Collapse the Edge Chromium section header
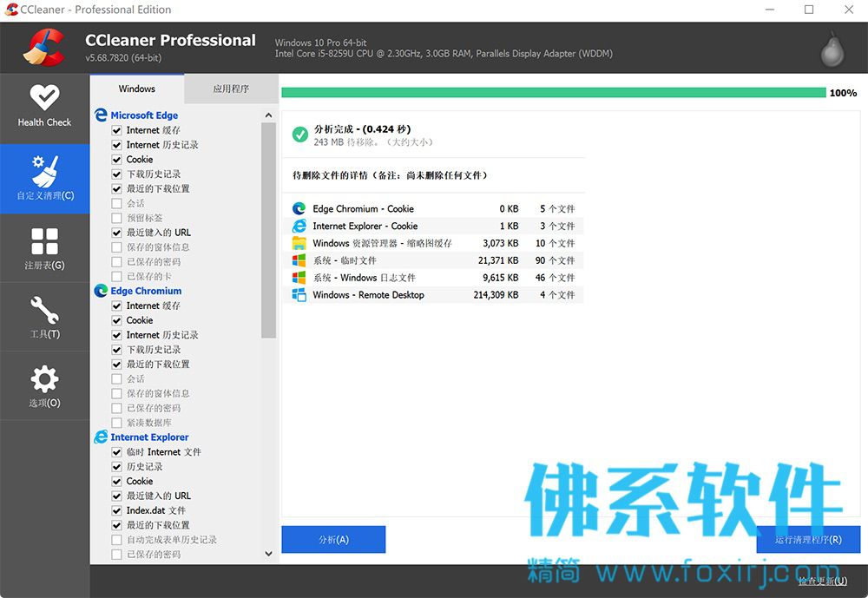The image size is (868, 598). point(146,291)
